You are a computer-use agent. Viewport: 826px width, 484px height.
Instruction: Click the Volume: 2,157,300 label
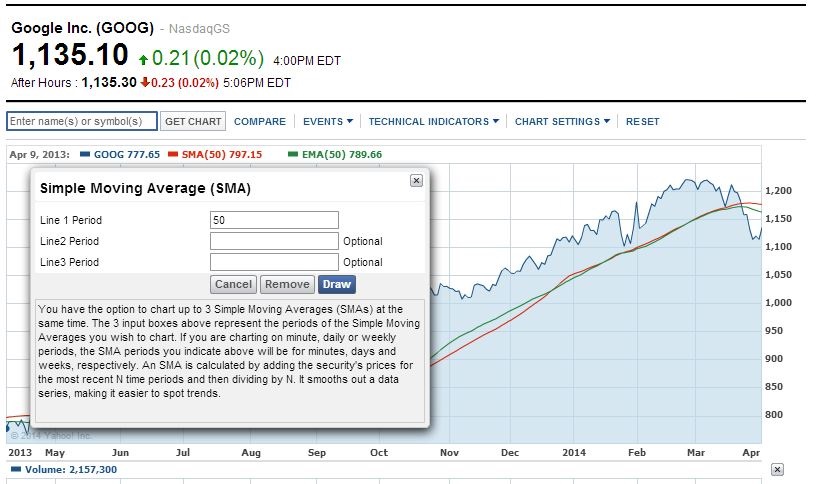pos(71,469)
